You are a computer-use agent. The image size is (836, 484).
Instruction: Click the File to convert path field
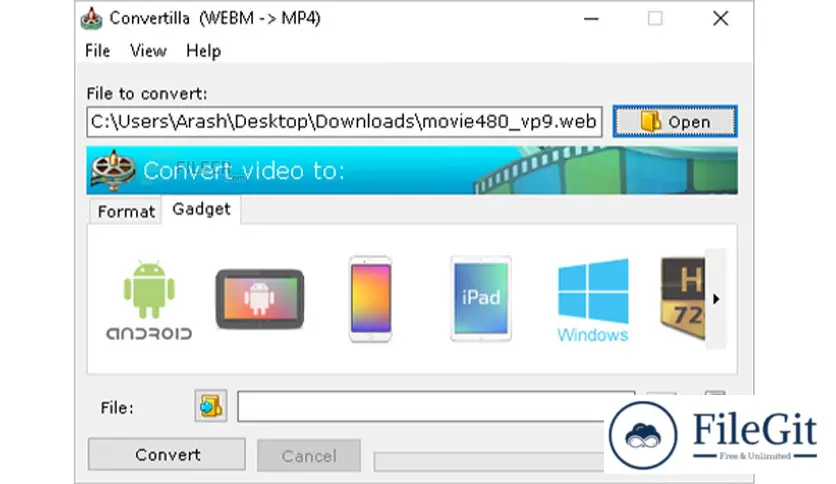[x=344, y=122]
